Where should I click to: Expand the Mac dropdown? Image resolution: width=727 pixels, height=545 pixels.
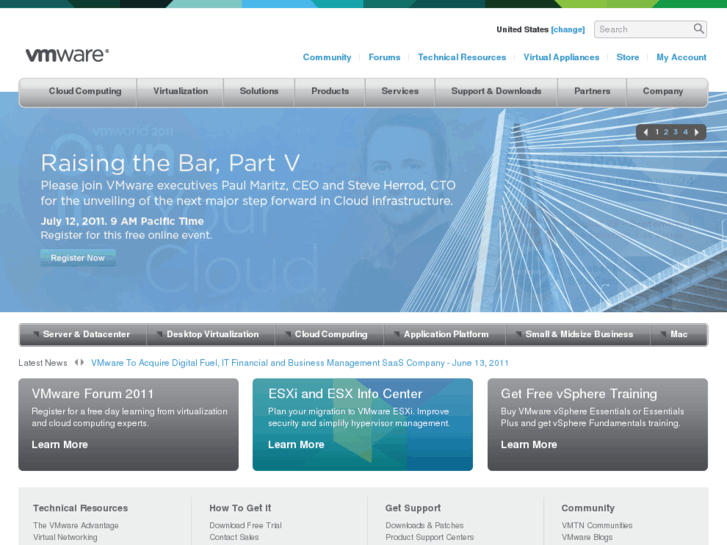[x=679, y=334]
